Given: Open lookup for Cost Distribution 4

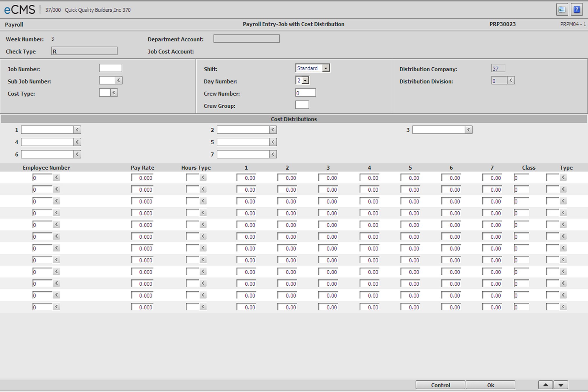Looking at the screenshot, I should tap(77, 142).
